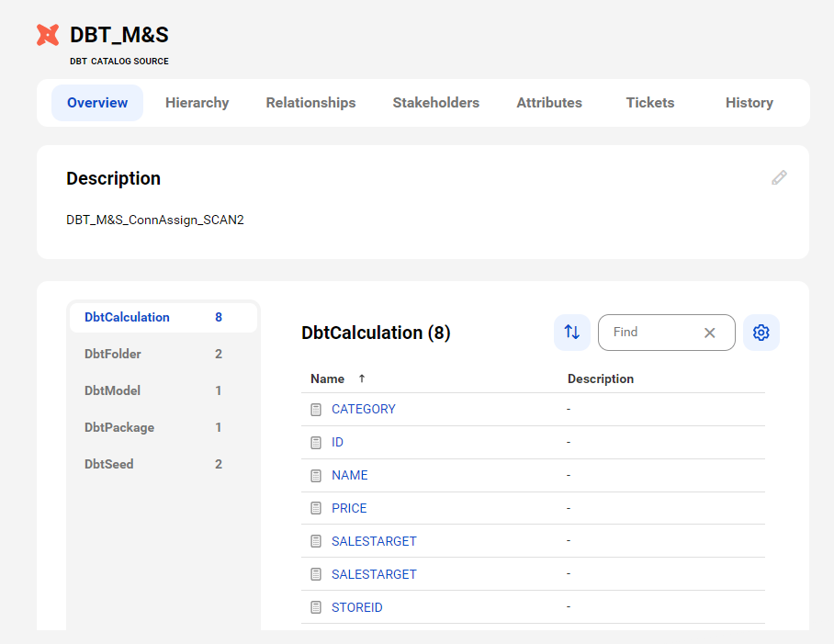This screenshot has width=834, height=644.
Task: Clear the Find box with X icon
Action: (709, 333)
